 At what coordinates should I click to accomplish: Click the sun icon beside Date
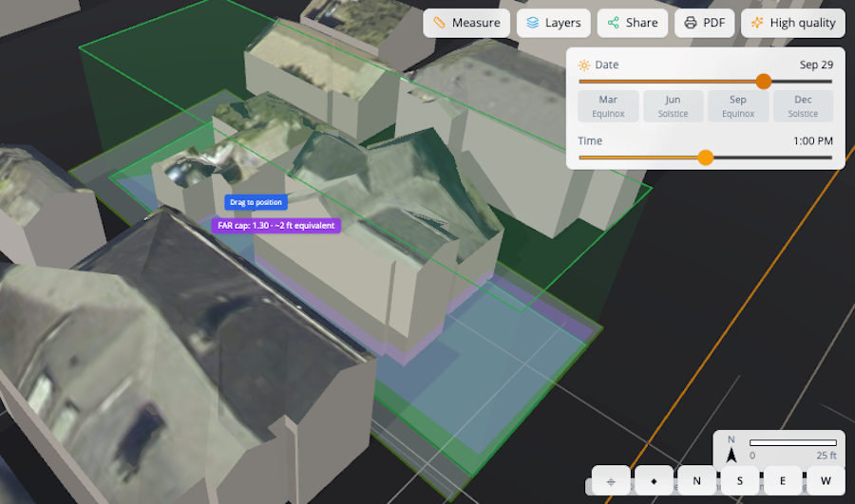click(584, 65)
